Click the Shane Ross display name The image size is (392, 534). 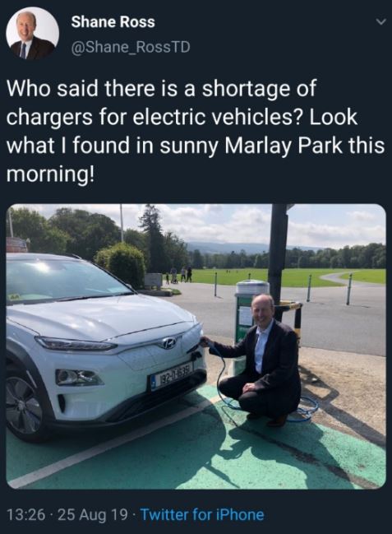pos(113,22)
